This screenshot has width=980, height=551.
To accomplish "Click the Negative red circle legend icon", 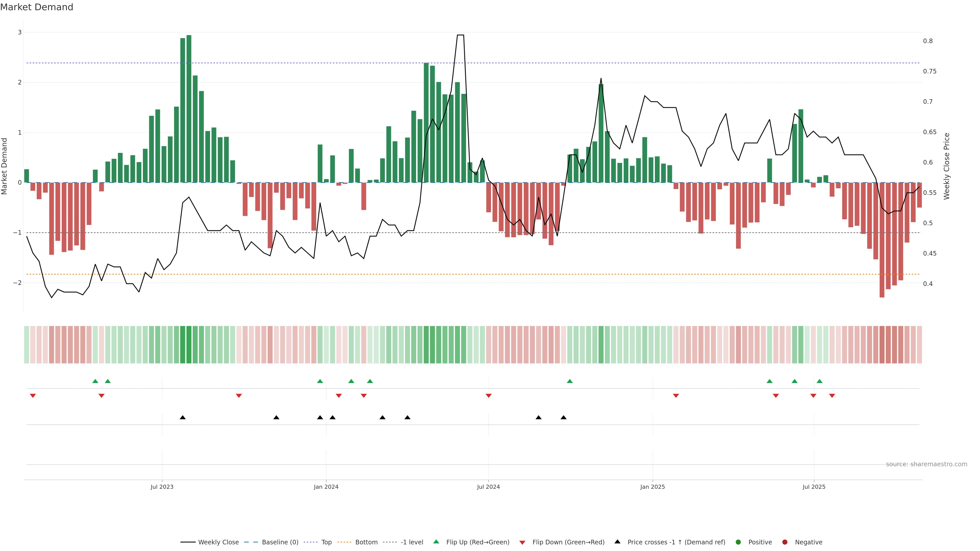I will coord(785,542).
